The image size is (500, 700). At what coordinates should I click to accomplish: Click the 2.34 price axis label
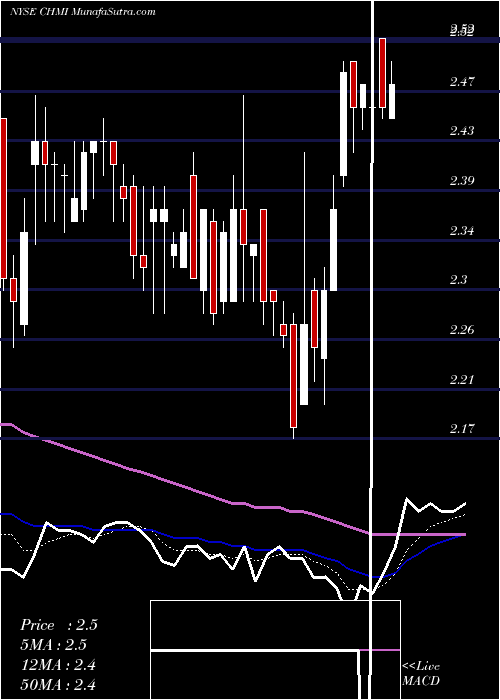pos(462,231)
